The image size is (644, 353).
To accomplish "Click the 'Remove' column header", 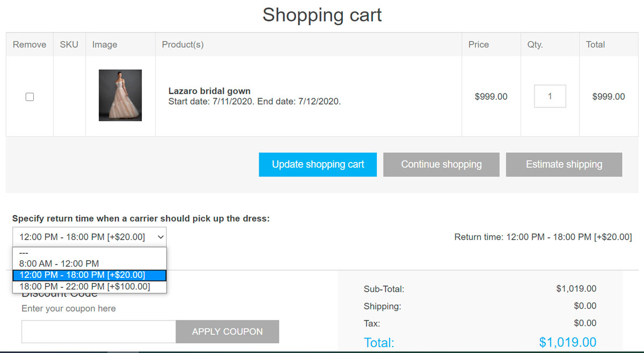I will [30, 45].
